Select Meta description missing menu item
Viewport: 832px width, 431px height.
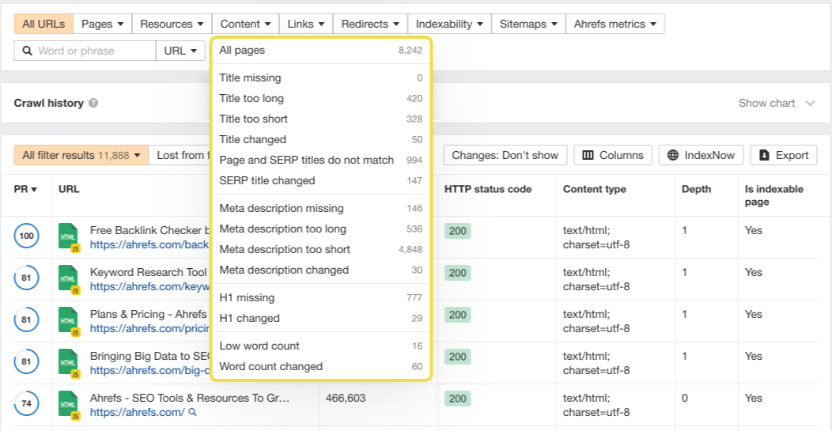[321, 208]
